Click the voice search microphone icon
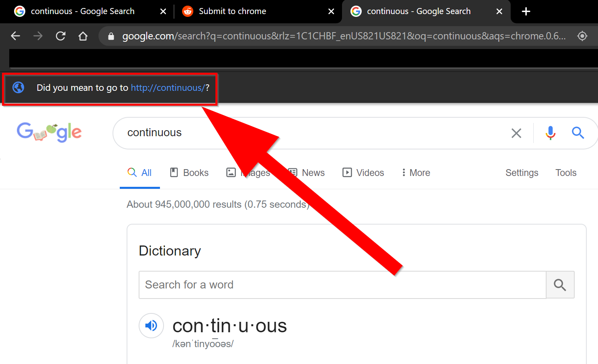 pyautogui.click(x=551, y=133)
